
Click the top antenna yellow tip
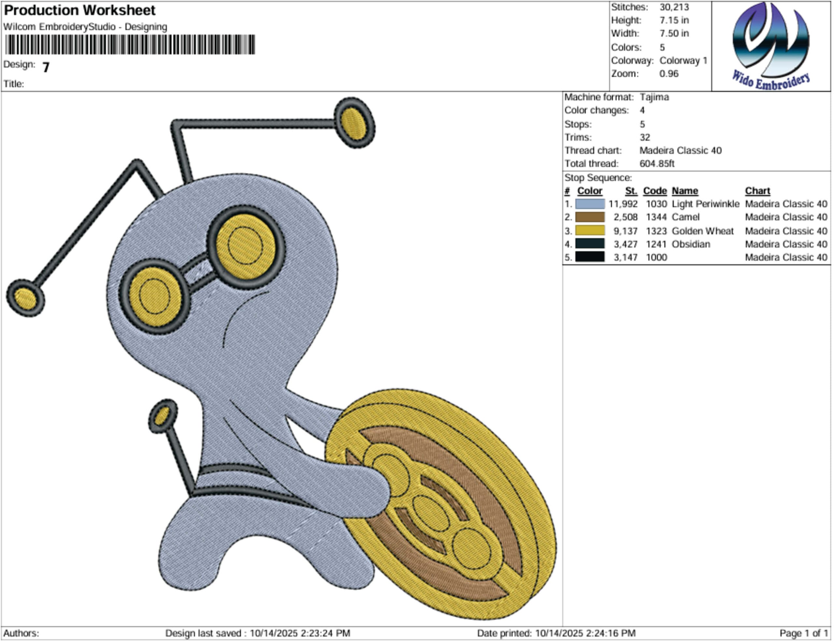click(x=353, y=124)
